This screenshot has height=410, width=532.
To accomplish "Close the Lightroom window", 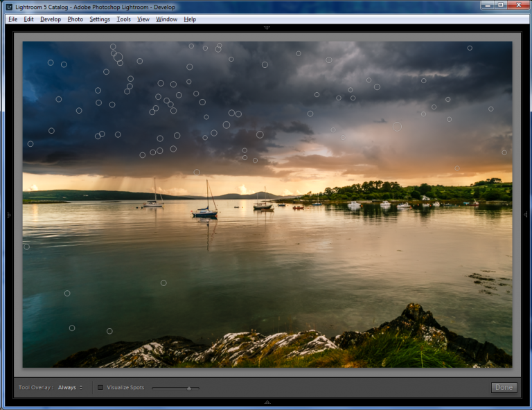I will pos(518,5).
